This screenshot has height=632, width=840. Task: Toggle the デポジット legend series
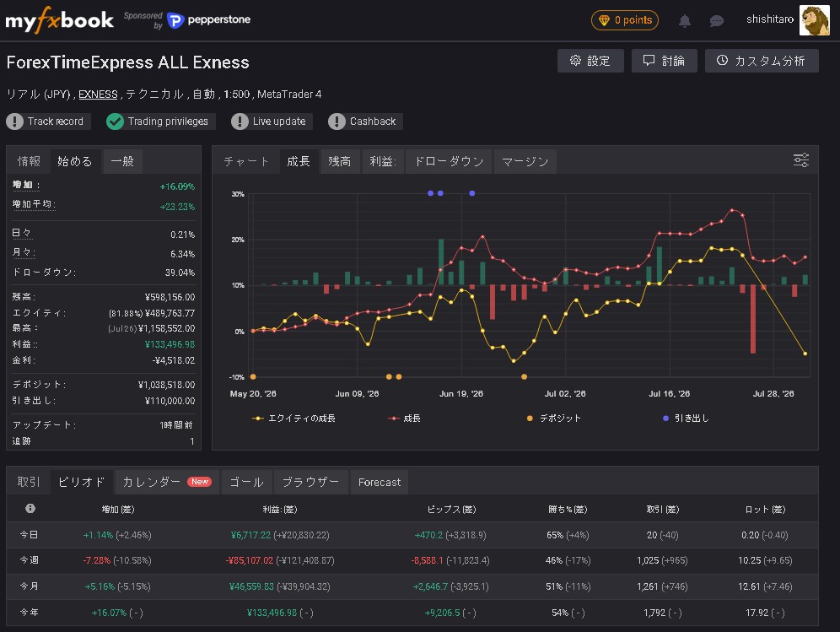pos(554,419)
